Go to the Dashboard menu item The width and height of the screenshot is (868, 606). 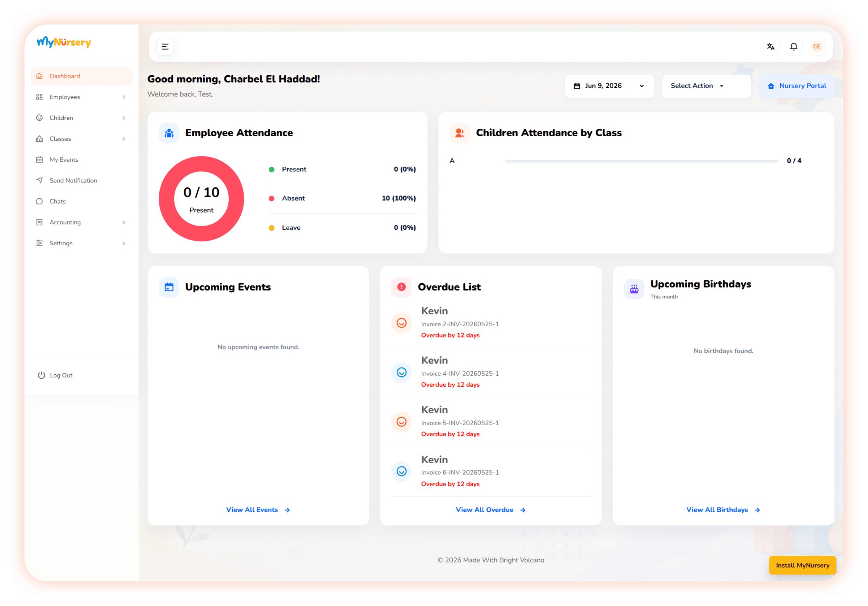tap(81, 76)
